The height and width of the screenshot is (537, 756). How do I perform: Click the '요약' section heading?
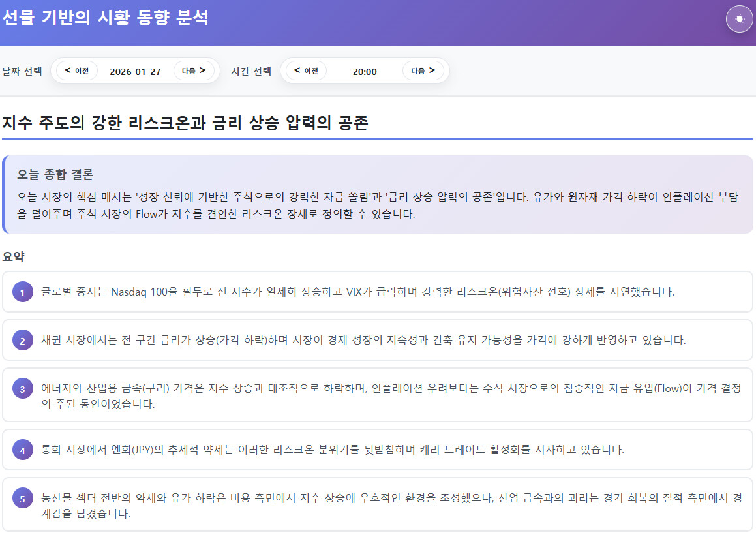coord(13,256)
